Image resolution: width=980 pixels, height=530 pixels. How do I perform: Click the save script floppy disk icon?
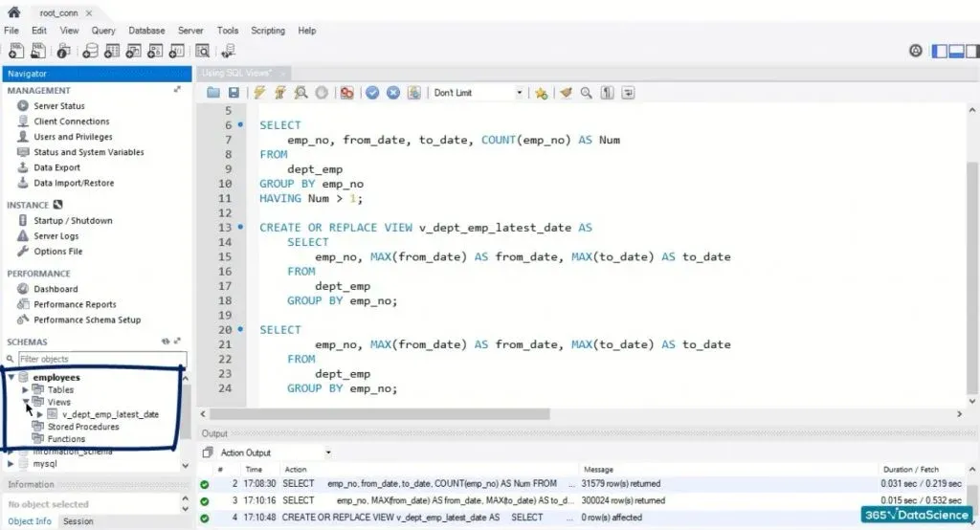tap(233, 93)
